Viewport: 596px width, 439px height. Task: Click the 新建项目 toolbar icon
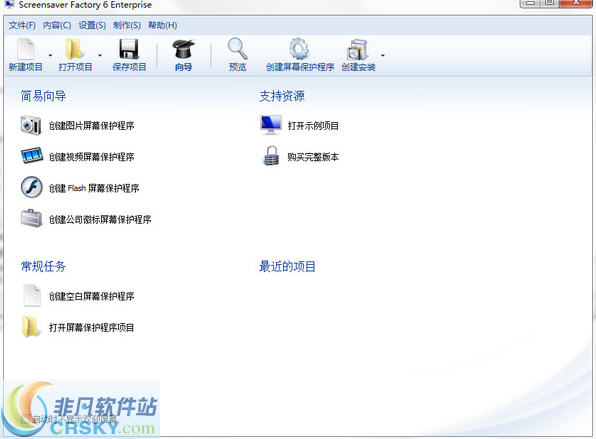coord(25,49)
